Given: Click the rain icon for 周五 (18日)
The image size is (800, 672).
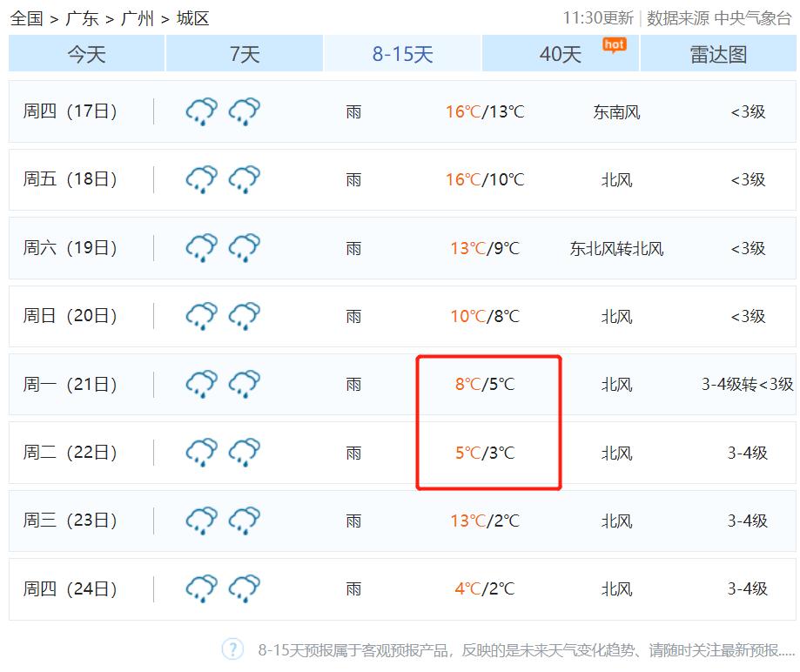Looking at the screenshot, I should [201, 179].
